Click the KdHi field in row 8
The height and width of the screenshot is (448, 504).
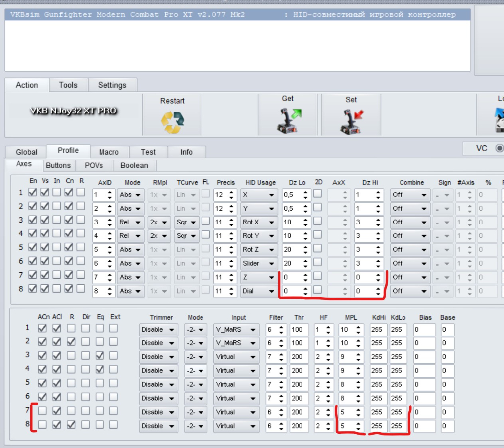pos(377,426)
